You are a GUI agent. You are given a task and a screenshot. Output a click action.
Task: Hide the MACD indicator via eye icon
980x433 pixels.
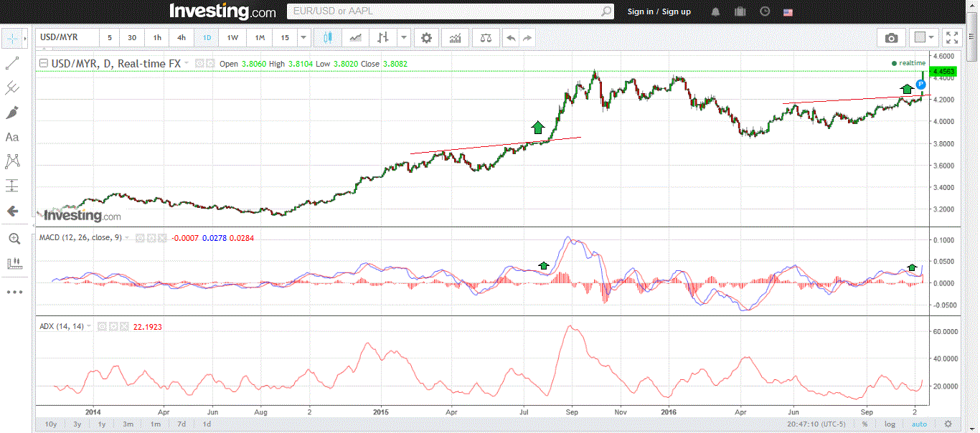pyautogui.click(x=140, y=237)
